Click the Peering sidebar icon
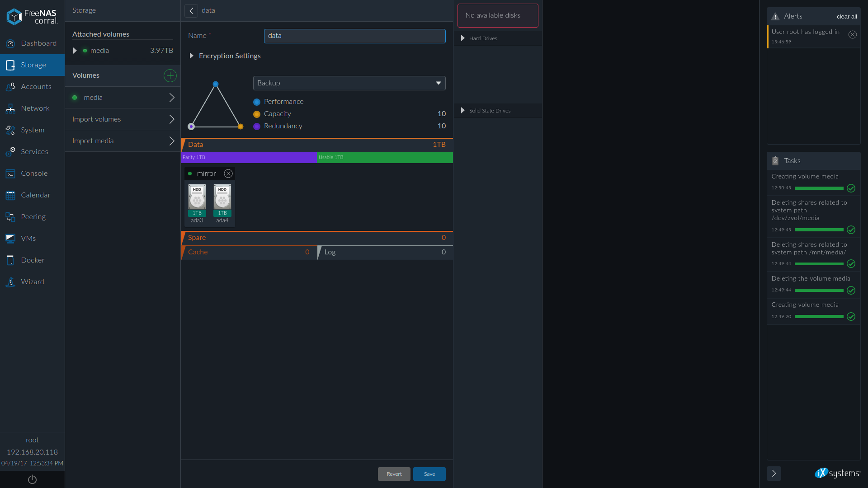868x488 pixels. pos(11,216)
